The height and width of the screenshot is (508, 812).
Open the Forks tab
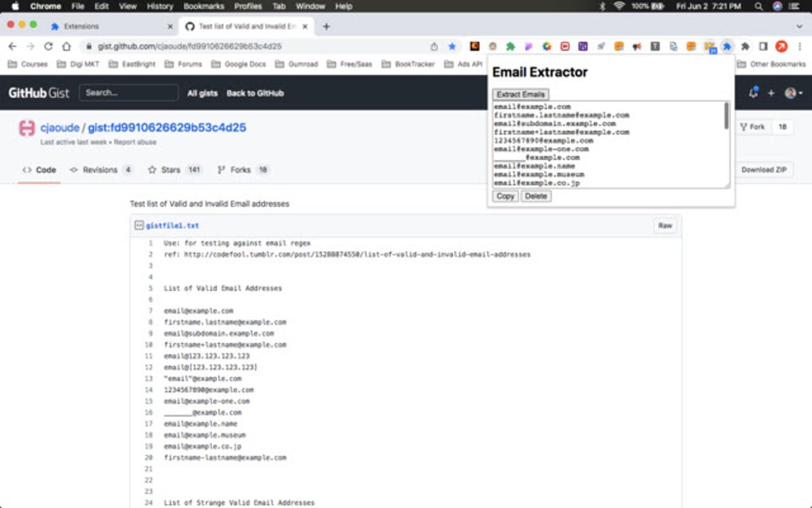click(242, 170)
